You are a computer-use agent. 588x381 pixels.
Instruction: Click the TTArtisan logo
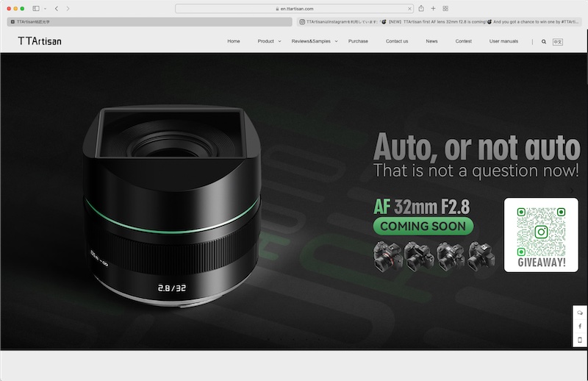(40, 41)
